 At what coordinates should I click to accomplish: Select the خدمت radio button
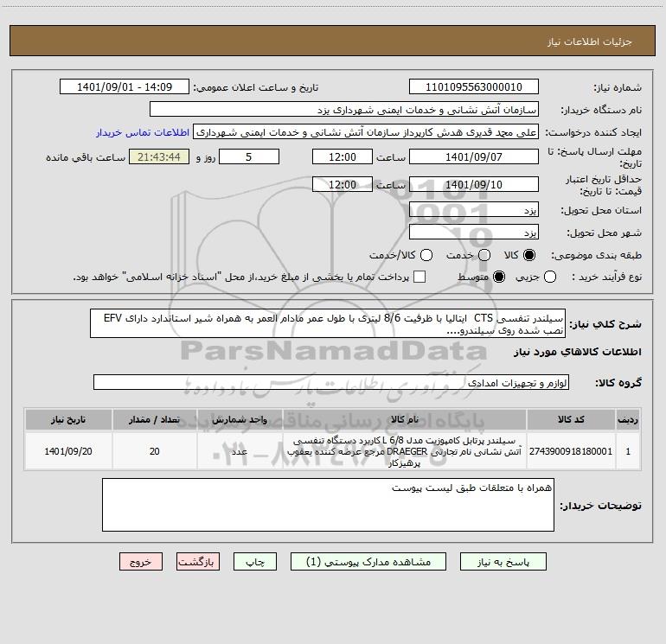coord(484,255)
